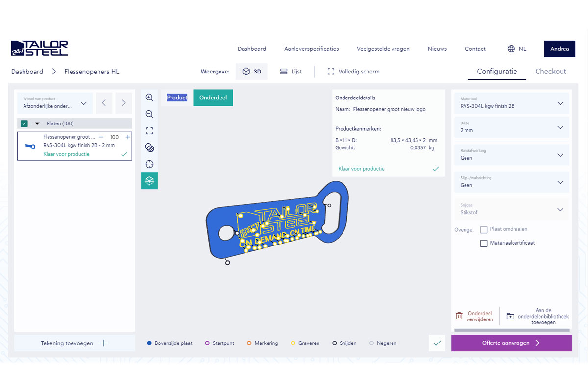
Task: Click Flessenopeners HL breadcrumb text
Action: tap(92, 72)
